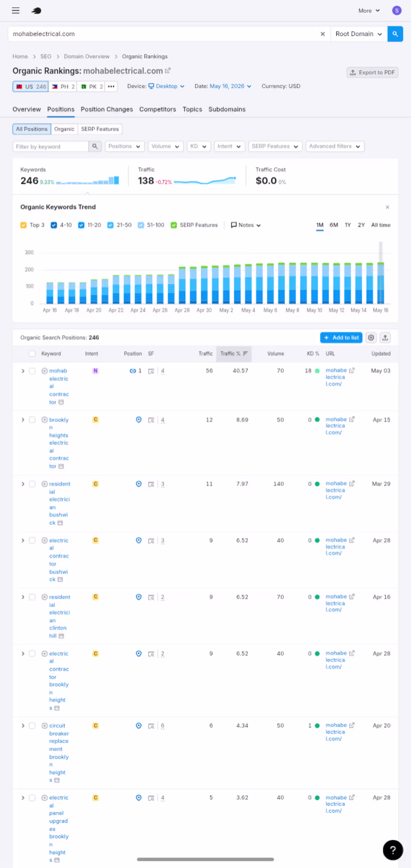411x868 pixels.
Task: Click the highlighted May 16 chart bar
Action: point(381,283)
